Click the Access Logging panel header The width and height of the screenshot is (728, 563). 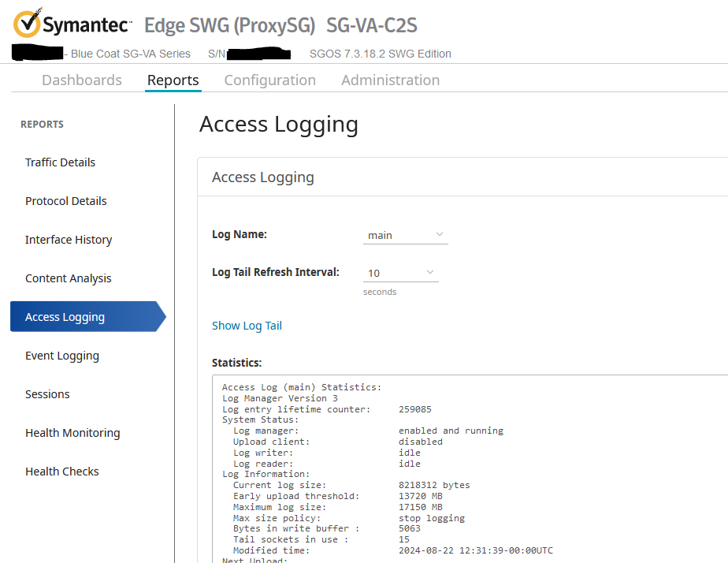(263, 177)
